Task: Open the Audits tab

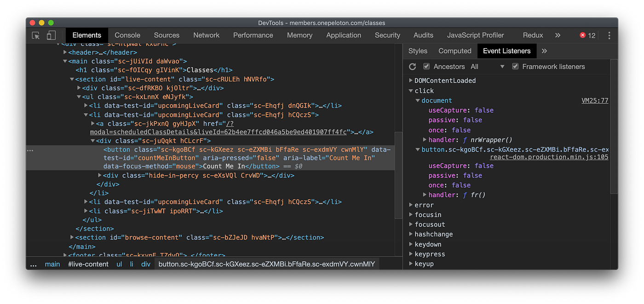Action: pos(423,35)
